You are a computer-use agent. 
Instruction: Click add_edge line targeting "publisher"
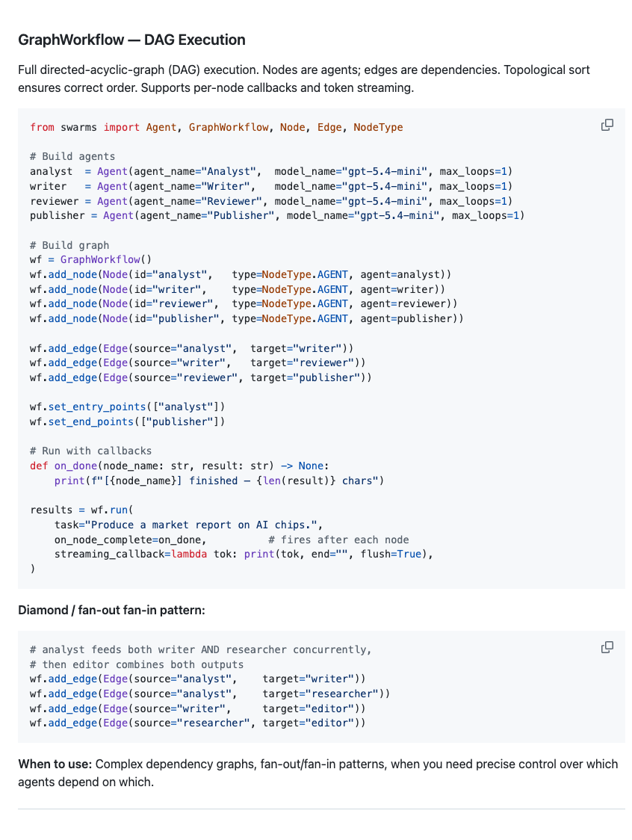[x=201, y=377]
